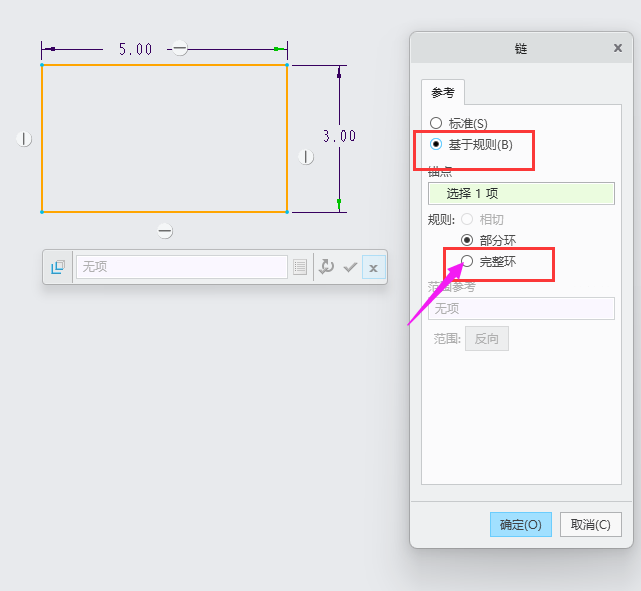Image resolution: width=641 pixels, height=591 pixels.
Task: Click the 锚点 collector showing 选择 1 项
Action: point(521,193)
